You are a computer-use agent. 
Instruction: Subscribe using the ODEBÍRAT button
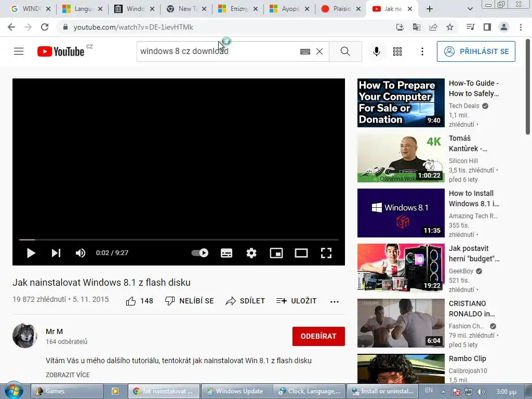pos(318,336)
